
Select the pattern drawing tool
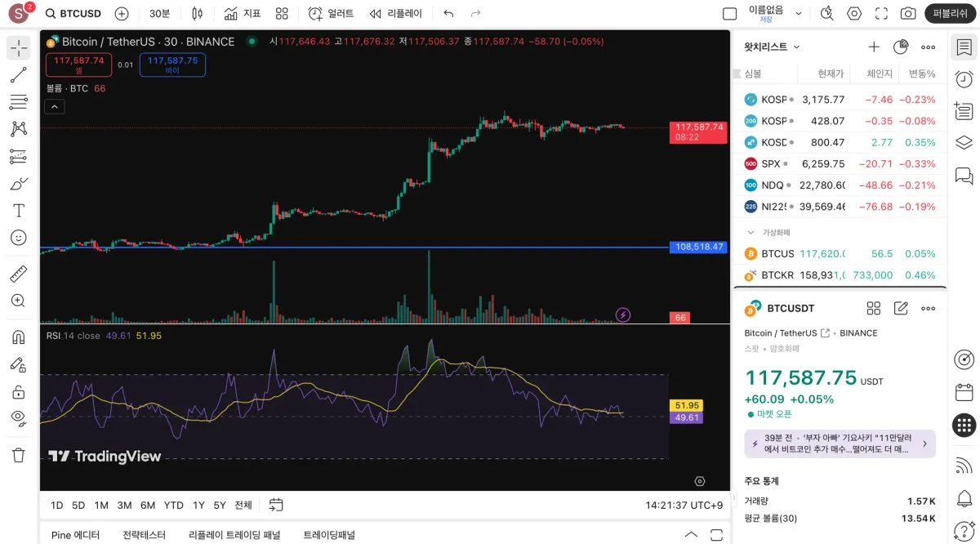18,129
